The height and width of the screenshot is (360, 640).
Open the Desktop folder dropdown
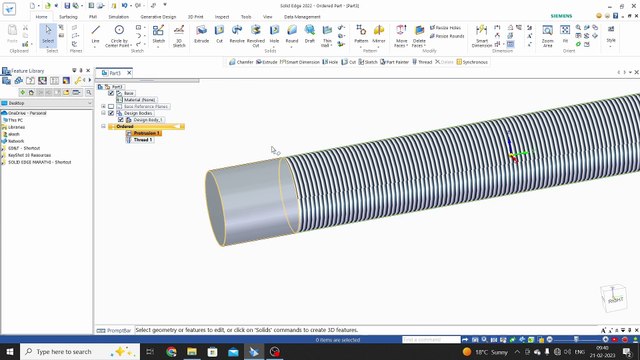pos(90,103)
